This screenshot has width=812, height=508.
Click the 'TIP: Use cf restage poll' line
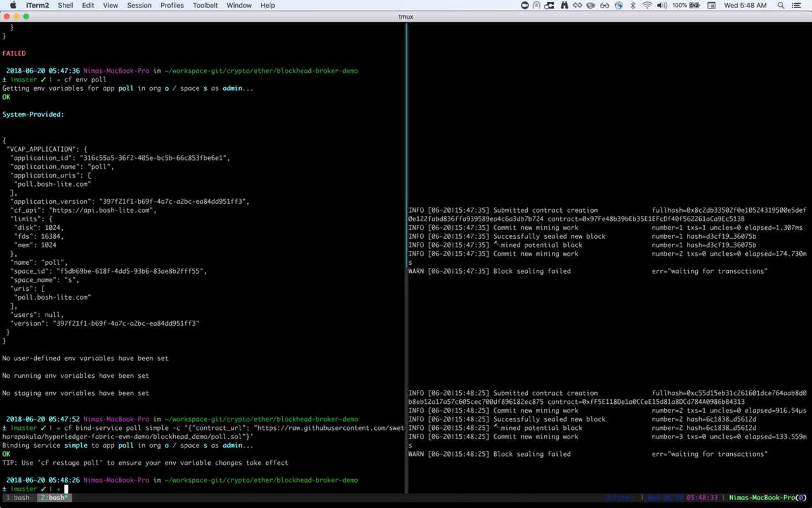pyautogui.click(x=145, y=463)
